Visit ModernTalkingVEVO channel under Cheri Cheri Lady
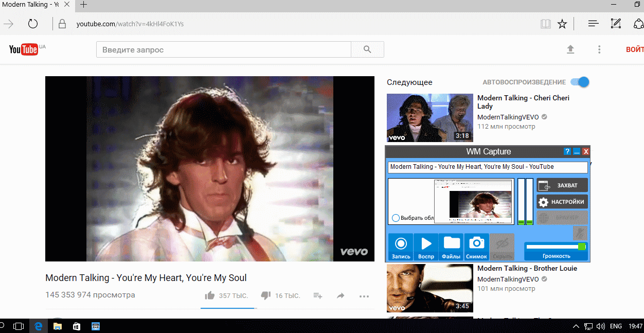The image size is (644, 333). tap(508, 117)
